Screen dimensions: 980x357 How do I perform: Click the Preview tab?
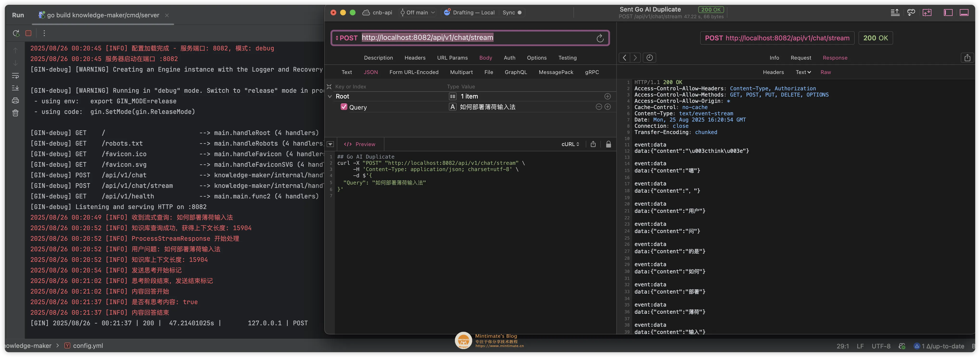pos(360,144)
